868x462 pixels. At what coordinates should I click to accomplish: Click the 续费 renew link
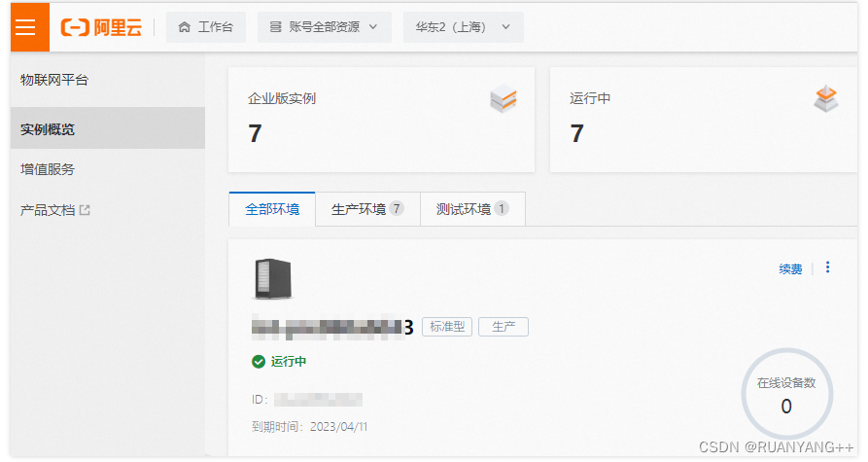point(790,269)
